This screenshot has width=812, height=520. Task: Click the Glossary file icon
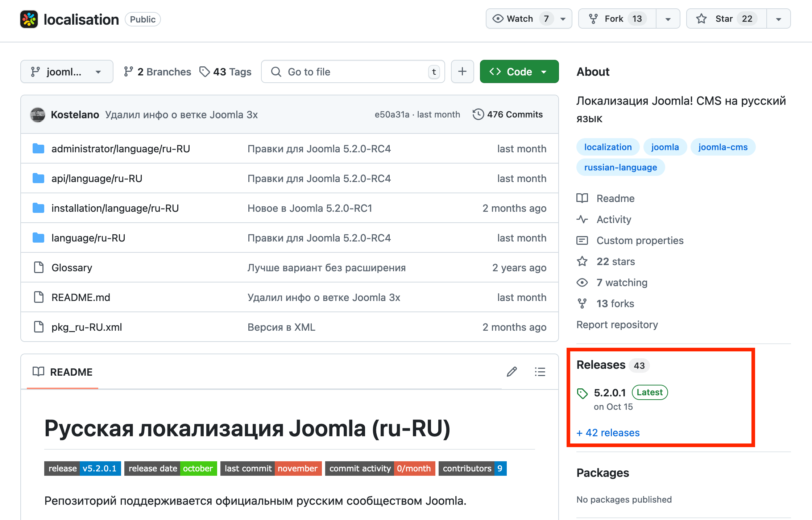tap(38, 268)
